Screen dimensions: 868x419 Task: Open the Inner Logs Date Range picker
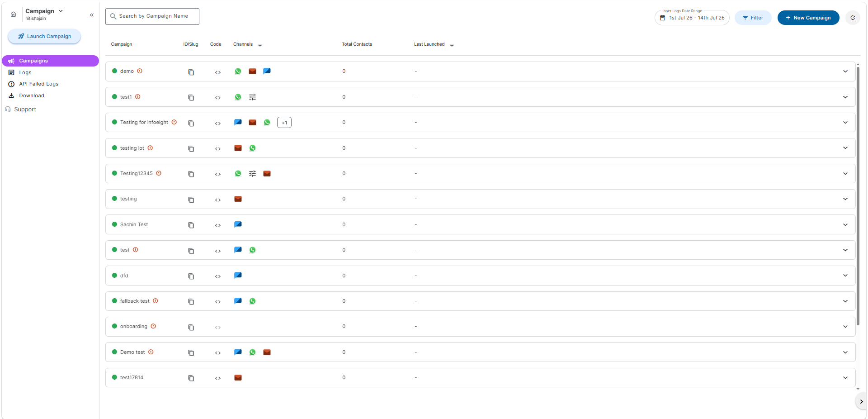(692, 18)
